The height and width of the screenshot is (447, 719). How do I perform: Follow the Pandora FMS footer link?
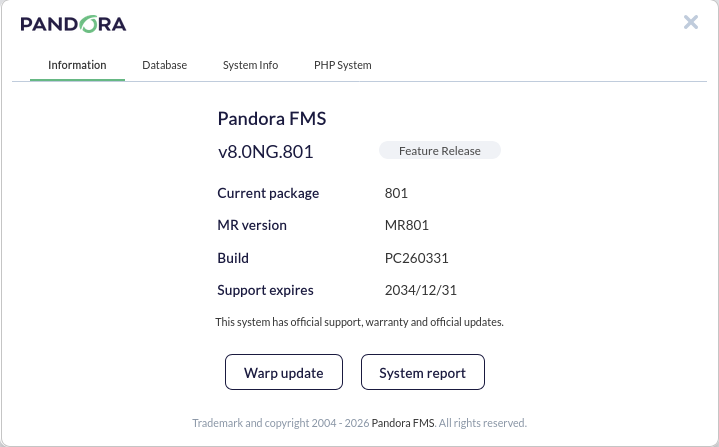pyautogui.click(x=403, y=423)
